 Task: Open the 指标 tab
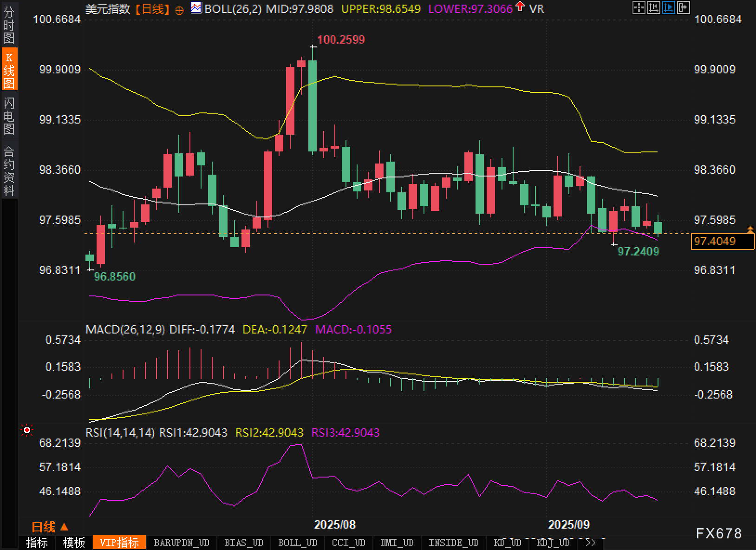(37, 543)
